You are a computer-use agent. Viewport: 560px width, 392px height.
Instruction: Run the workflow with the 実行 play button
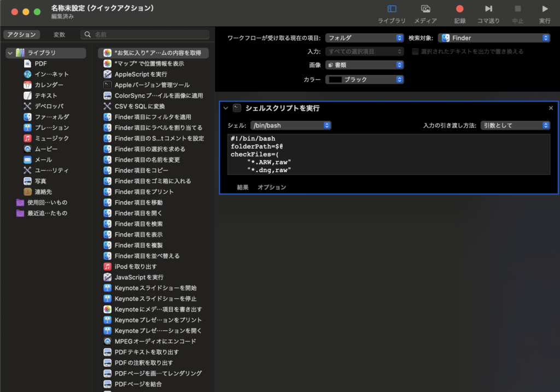(545, 9)
